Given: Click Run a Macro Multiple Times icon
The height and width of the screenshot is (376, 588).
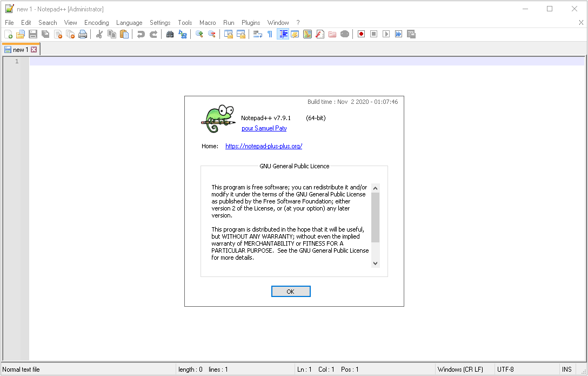Looking at the screenshot, I should click(x=399, y=34).
